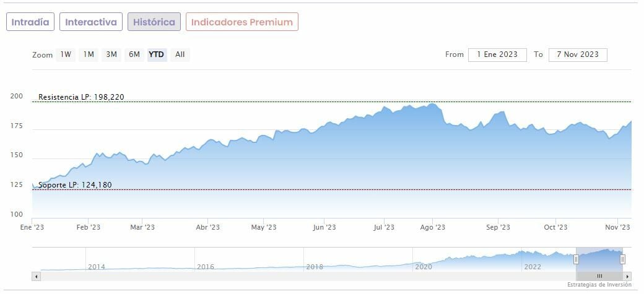The image size is (644, 294).
Task: Set zoom to 6M
Action: (134, 54)
